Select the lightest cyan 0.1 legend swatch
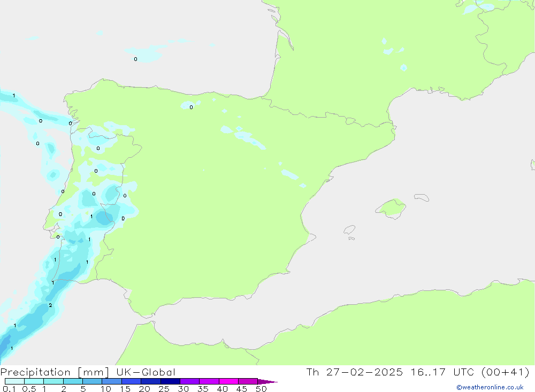Image resolution: width=535 pixels, height=392 pixels. [x=14, y=381]
